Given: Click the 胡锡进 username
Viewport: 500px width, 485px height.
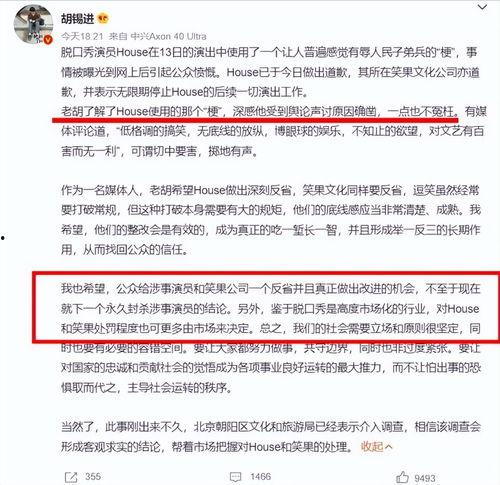Looking at the screenshot, I should [77, 18].
